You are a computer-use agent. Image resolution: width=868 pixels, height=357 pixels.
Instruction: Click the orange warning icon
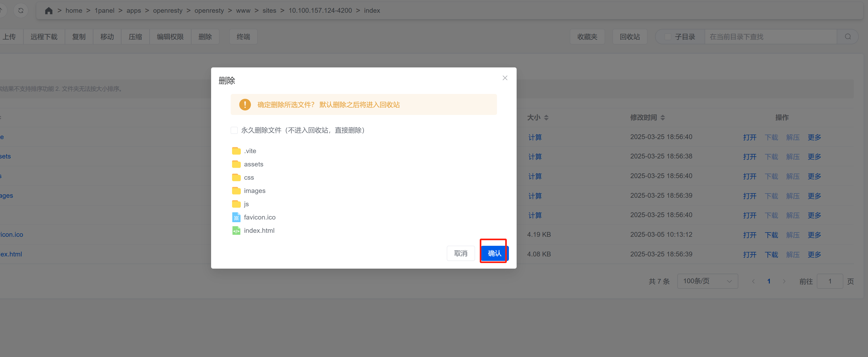click(x=245, y=105)
